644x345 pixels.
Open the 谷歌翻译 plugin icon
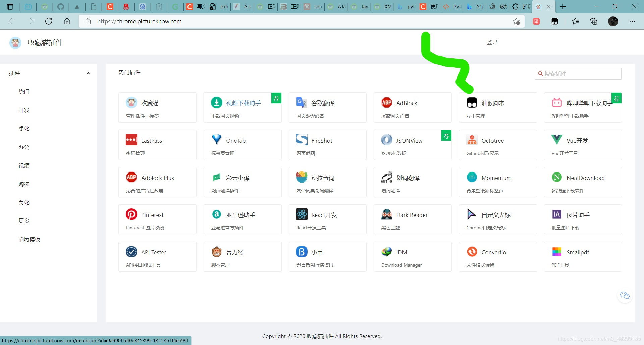coord(302,103)
